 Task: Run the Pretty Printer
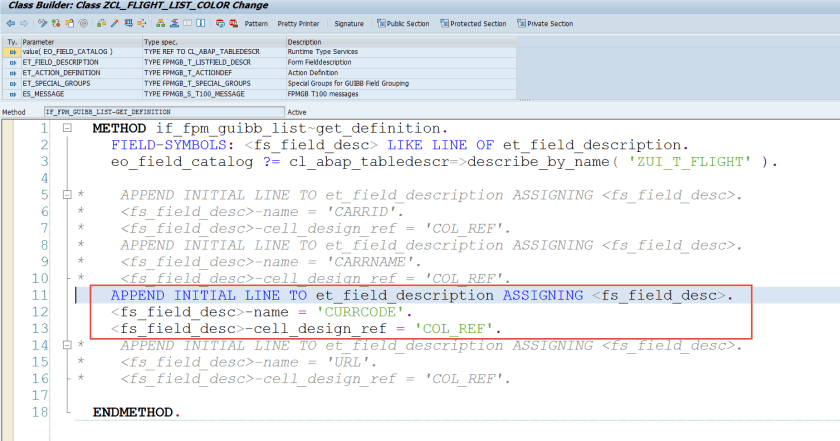tap(298, 23)
